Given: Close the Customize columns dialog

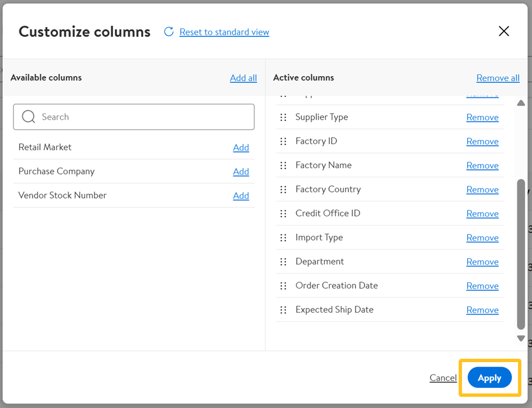Looking at the screenshot, I should coord(504,31).
